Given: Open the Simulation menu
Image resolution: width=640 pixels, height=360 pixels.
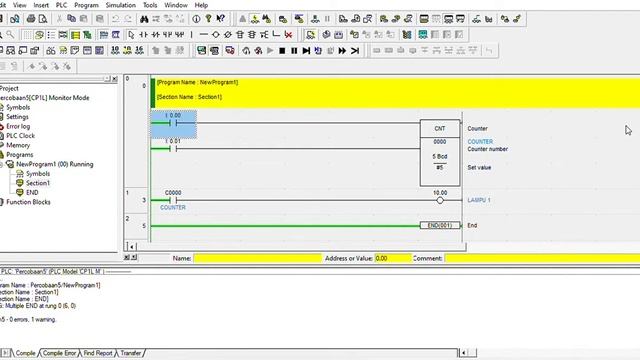Looking at the screenshot, I should point(120,5).
